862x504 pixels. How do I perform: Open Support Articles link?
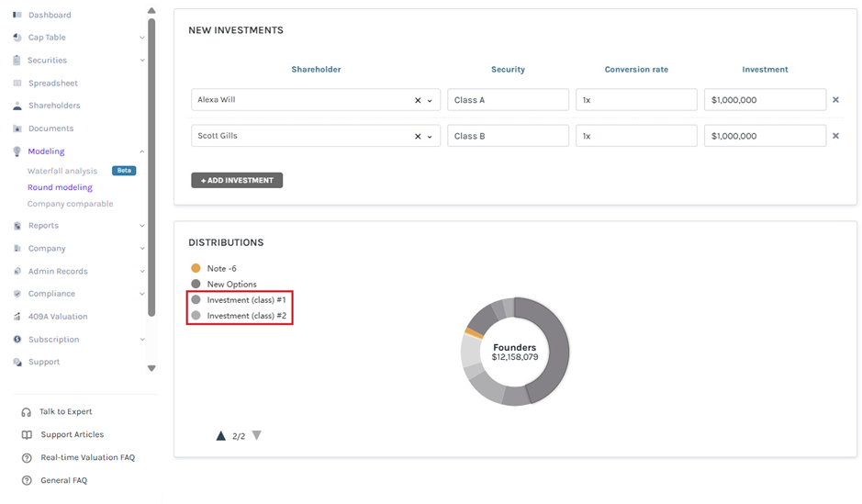coord(72,435)
